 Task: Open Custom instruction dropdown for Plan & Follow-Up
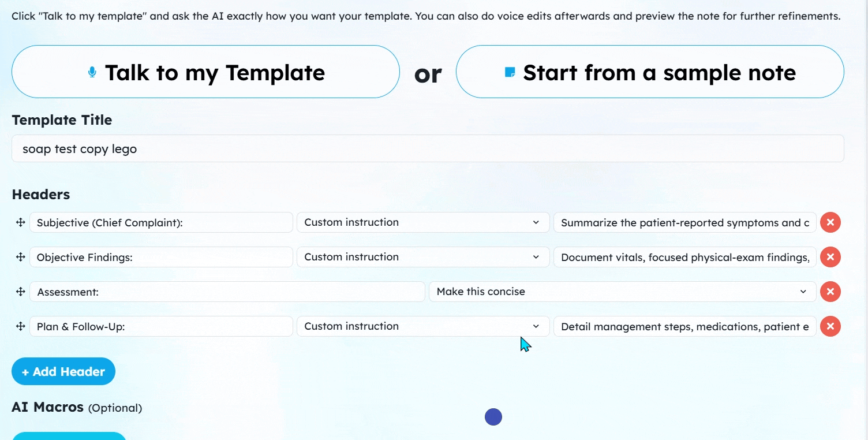(x=423, y=326)
